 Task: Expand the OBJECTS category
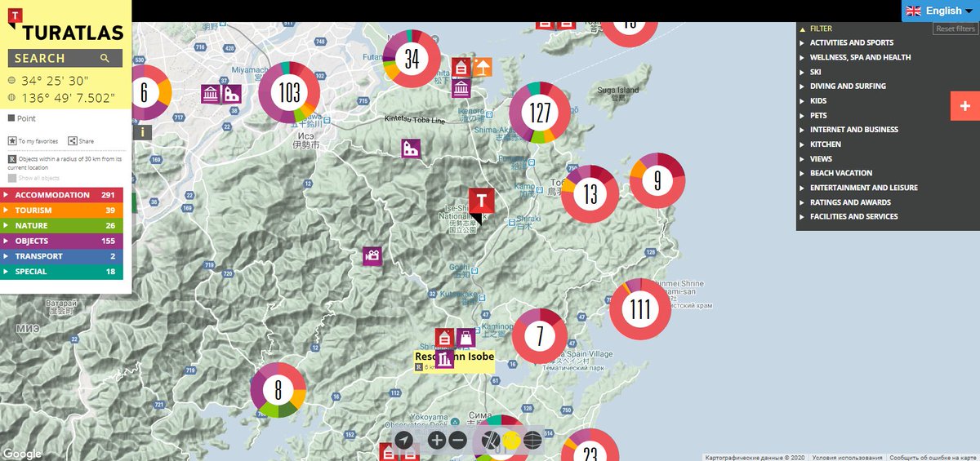coord(62,242)
